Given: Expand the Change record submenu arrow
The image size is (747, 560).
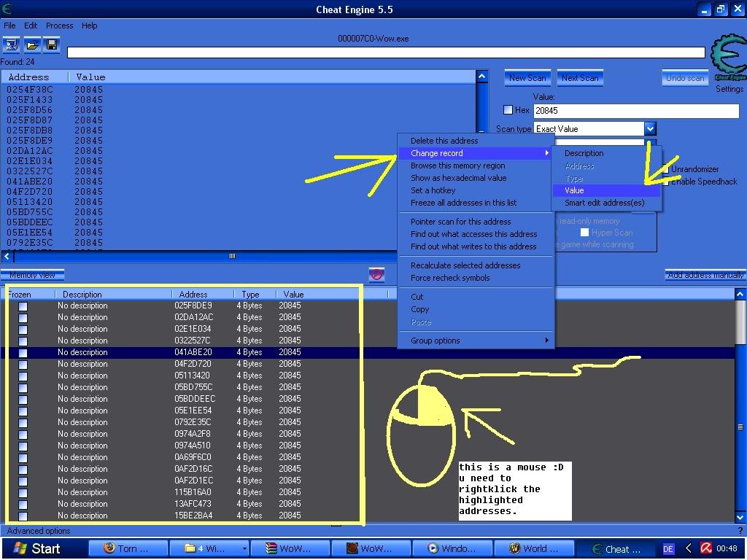Looking at the screenshot, I should 547,153.
